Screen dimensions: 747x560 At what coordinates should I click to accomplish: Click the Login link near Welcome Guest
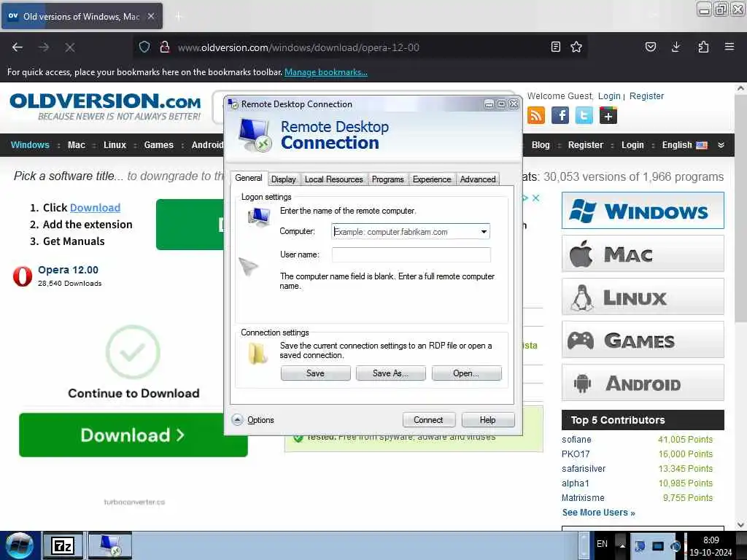pyautogui.click(x=609, y=96)
